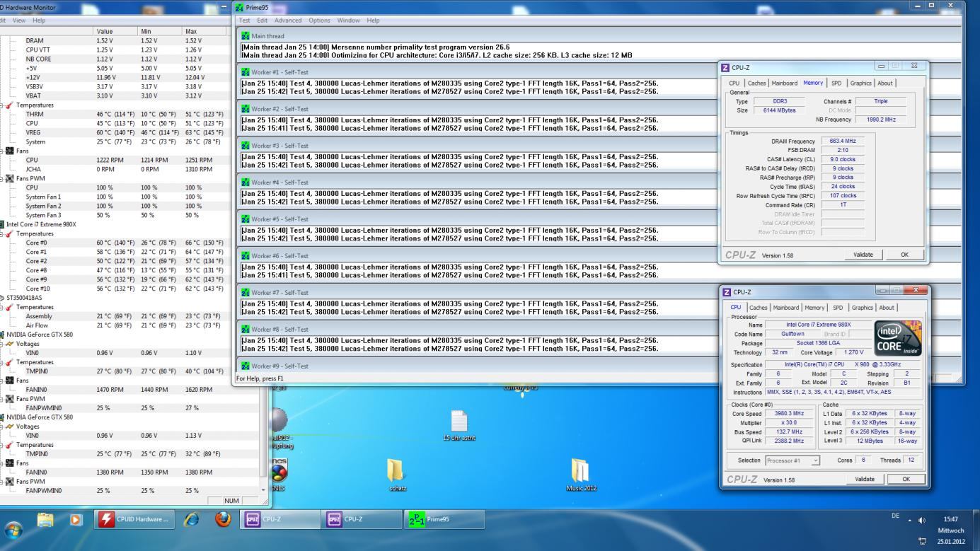Launch Firefox from the taskbar

pyautogui.click(x=223, y=520)
